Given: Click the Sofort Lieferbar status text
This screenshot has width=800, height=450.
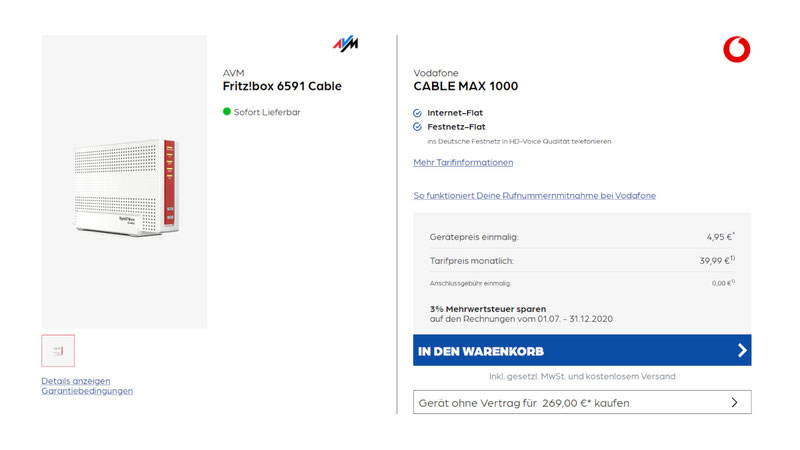Looking at the screenshot, I should 267,112.
